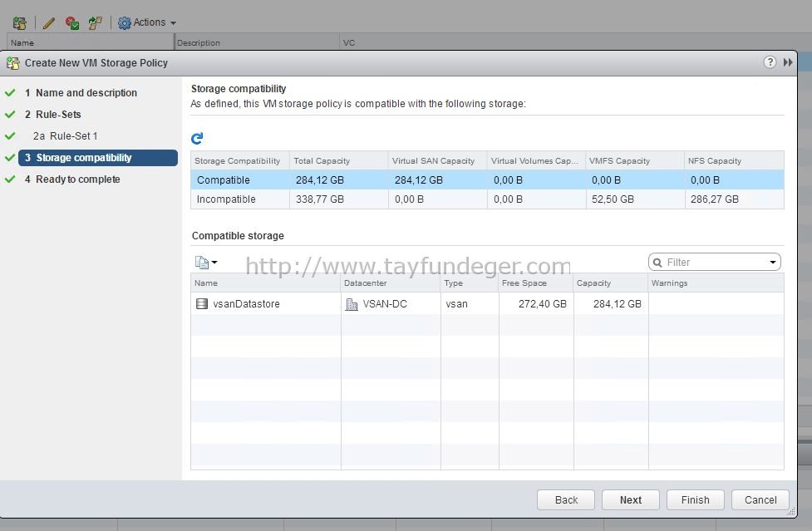This screenshot has height=531, width=812.
Task: Click the VSAN-DC datacenter cell
Action: 391,304
